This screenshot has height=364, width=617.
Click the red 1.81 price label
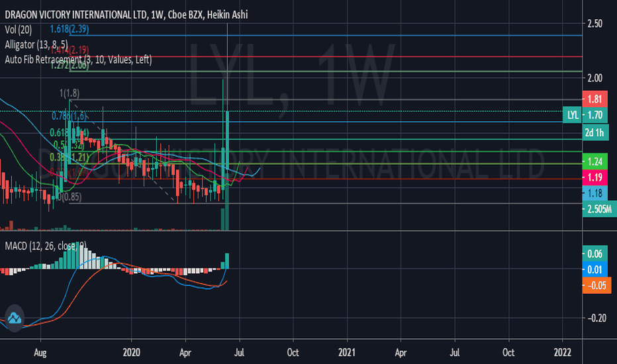click(x=594, y=99)
